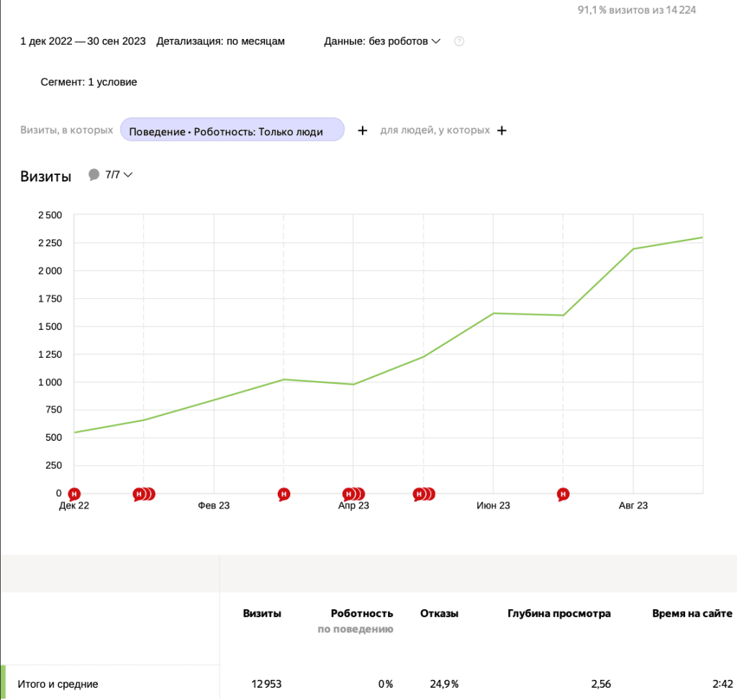Click the plus icon after the segment chip

click(363, 130)
